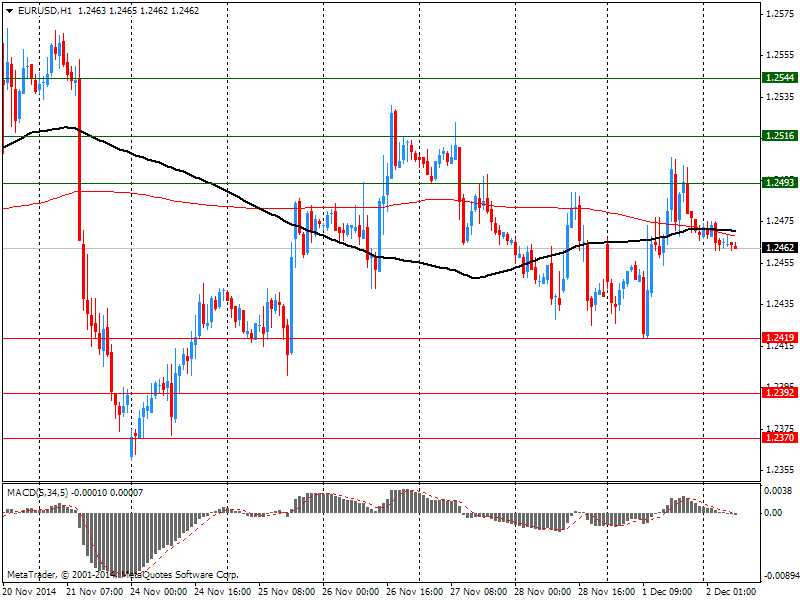
Task: Select the 1.2544 green resistance level label
Action: click(780, 78)
